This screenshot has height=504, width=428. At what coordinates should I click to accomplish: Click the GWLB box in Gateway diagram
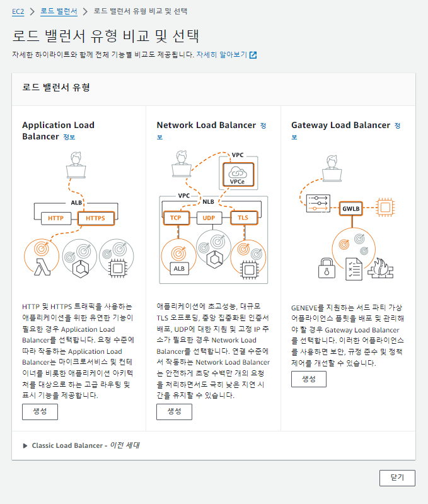351,209
